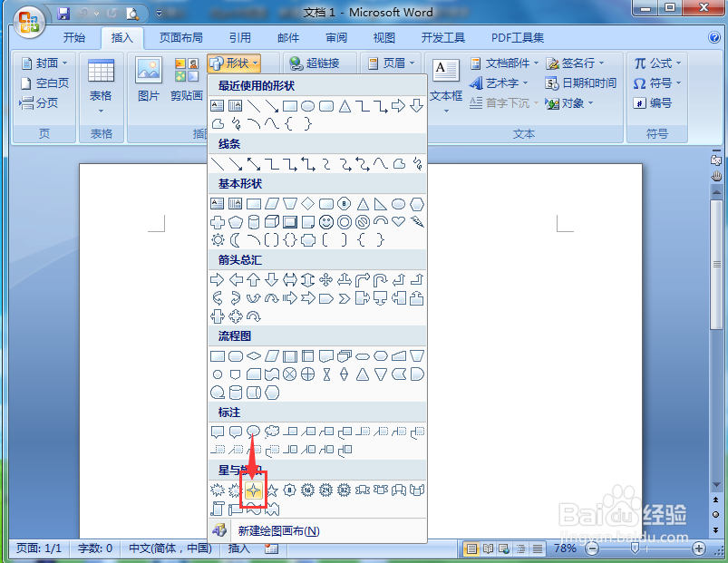The image size is (728, 563).
Task: Click the zoom slider handle
Action: point(635,549)
